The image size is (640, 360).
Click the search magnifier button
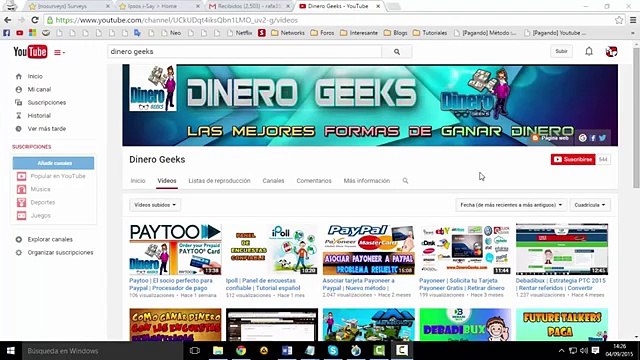[397, 52]
